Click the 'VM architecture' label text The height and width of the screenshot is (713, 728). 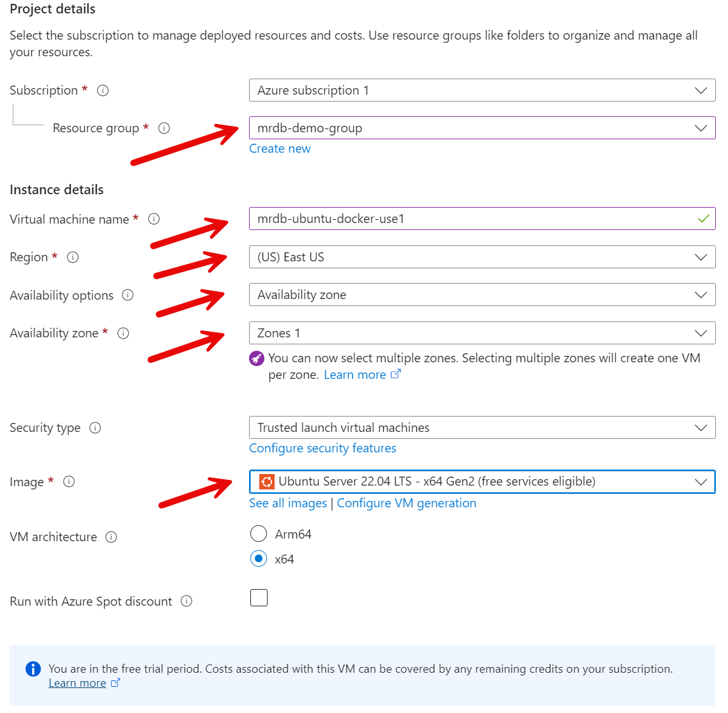tap(54, 537)
